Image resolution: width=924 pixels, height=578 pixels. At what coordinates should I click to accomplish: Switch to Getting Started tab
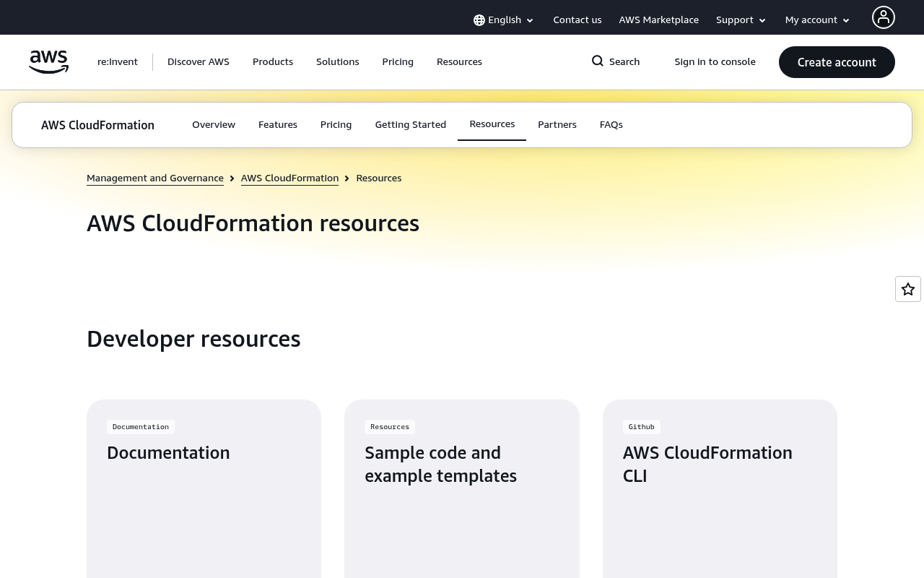pos(411,125)
